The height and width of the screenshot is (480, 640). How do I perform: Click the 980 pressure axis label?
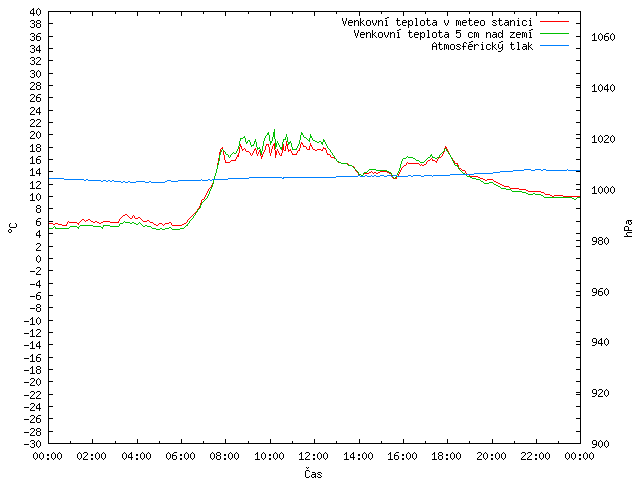[600, 241]
